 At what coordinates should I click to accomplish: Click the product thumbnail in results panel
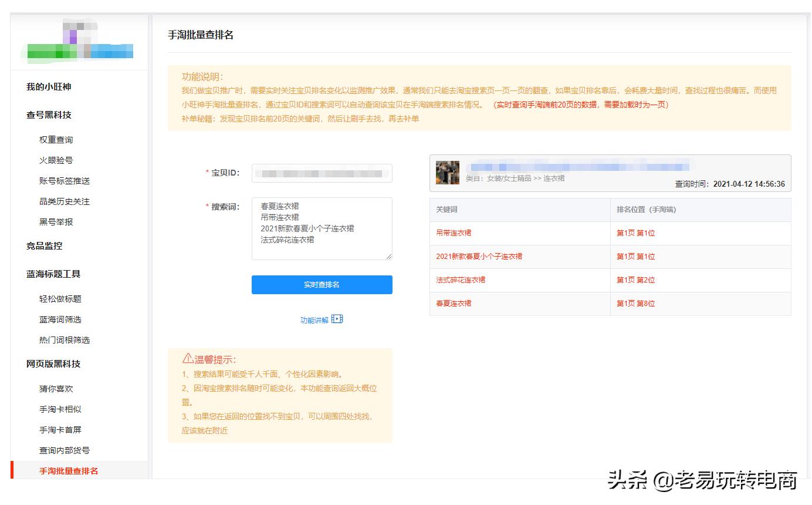(448, 169)
